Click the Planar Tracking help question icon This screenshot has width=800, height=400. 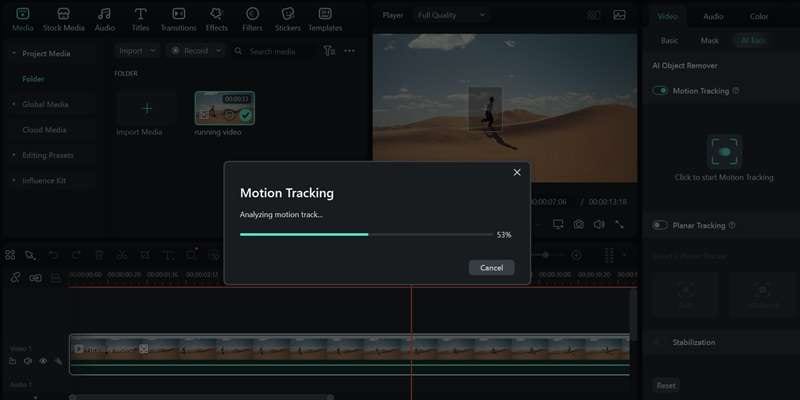732,225
